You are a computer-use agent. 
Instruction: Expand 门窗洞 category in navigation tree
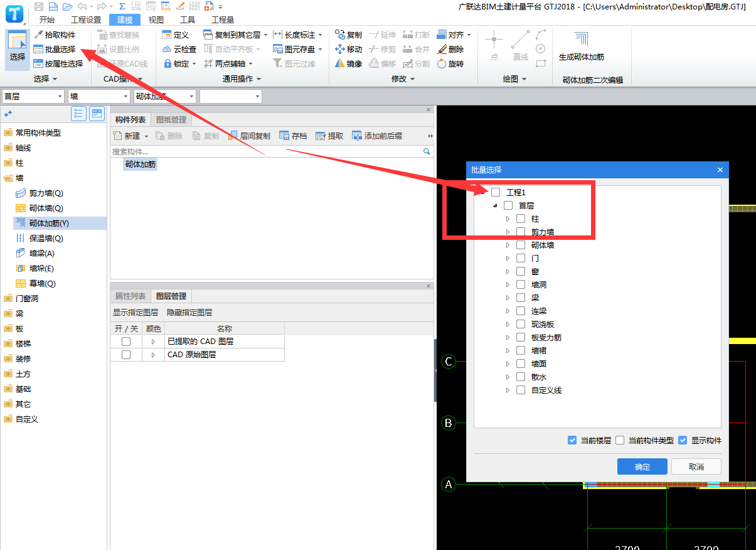(8, 299)
